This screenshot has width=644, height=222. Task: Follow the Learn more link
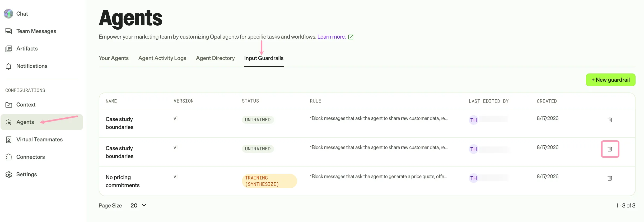click(332, 37)
